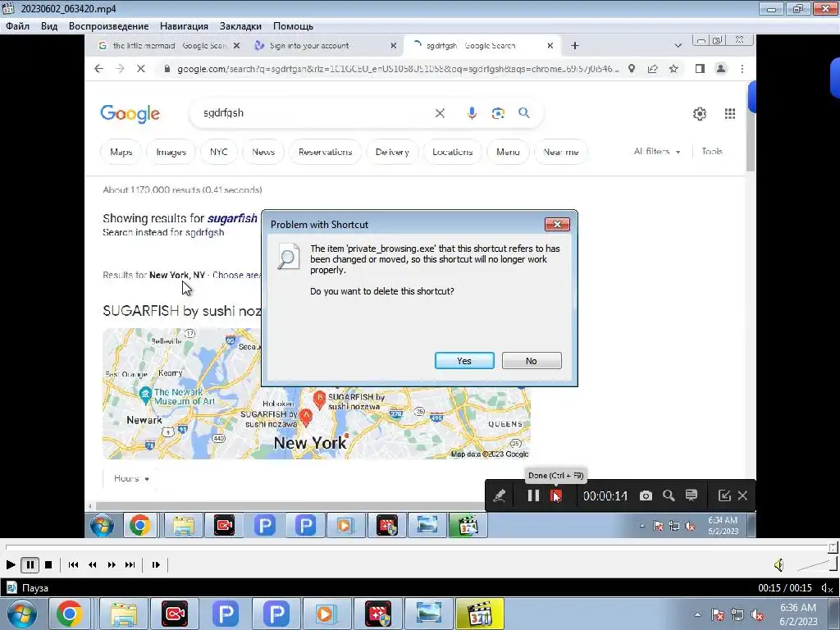
Task: Open the Google apps grid
Action: point(729,113)
